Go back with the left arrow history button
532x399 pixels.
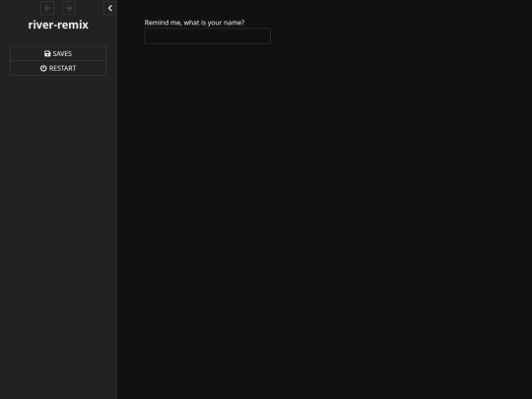(47, 8)
